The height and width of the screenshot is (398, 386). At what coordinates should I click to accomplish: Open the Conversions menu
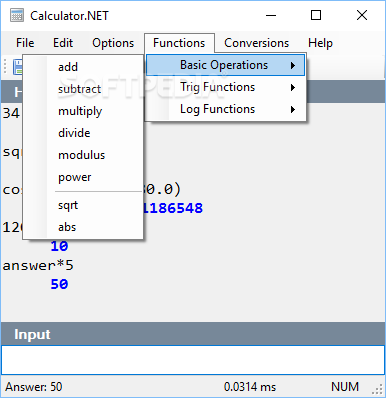[x=256, y=43]
